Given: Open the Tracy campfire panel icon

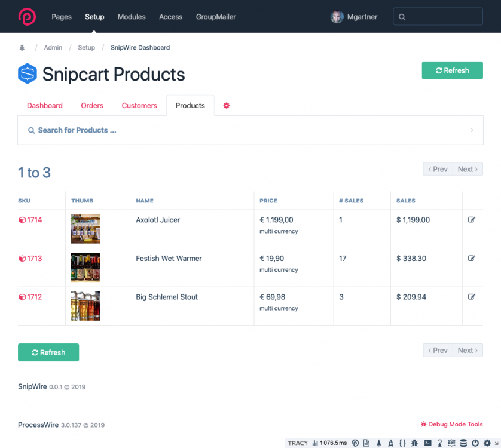Looking at the screenshot, I should point(390,443).
